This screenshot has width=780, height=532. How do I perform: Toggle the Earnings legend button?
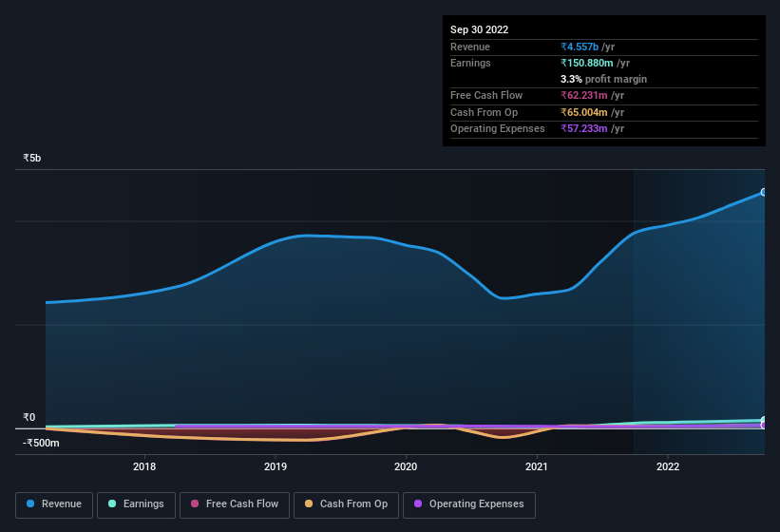[x=136, y=504]
